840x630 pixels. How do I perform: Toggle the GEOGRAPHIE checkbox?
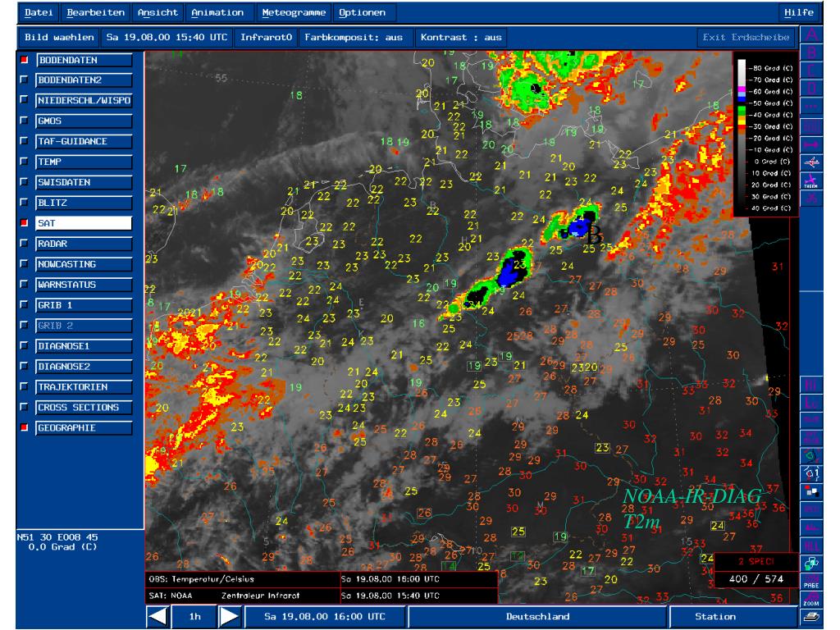pos(24,427)
